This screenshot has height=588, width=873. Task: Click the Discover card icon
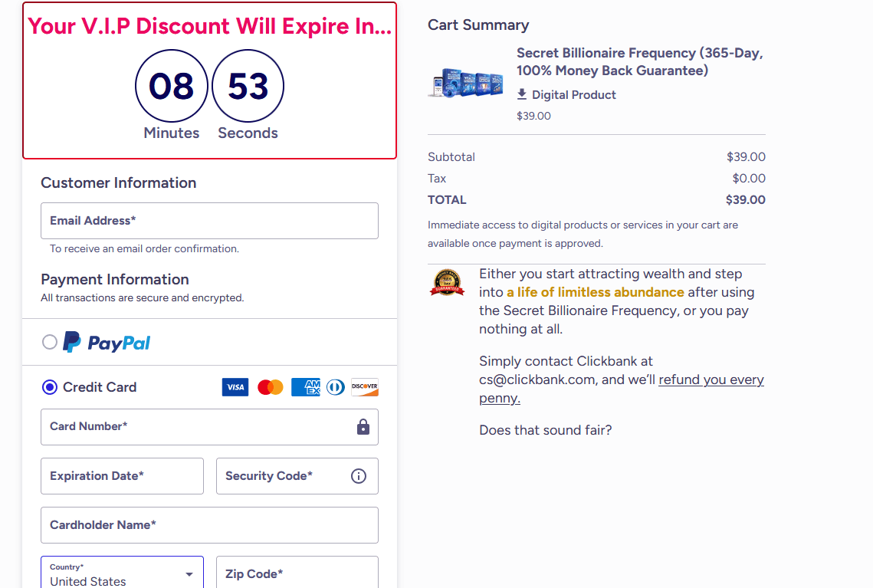[364, 387]
